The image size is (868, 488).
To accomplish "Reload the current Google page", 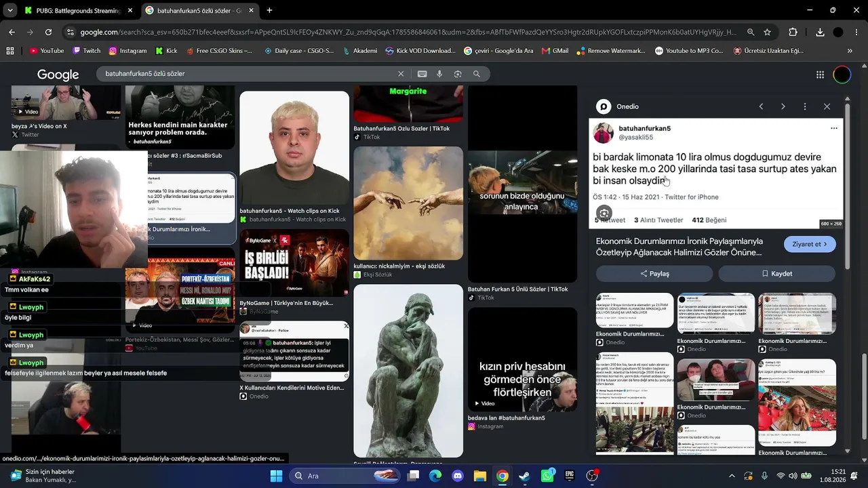I will tap(48, 32).
